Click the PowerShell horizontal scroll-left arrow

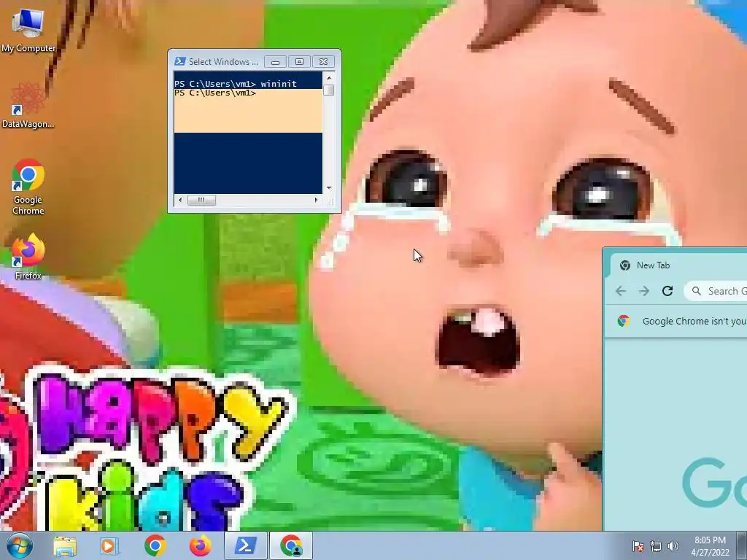coord(180,200)
